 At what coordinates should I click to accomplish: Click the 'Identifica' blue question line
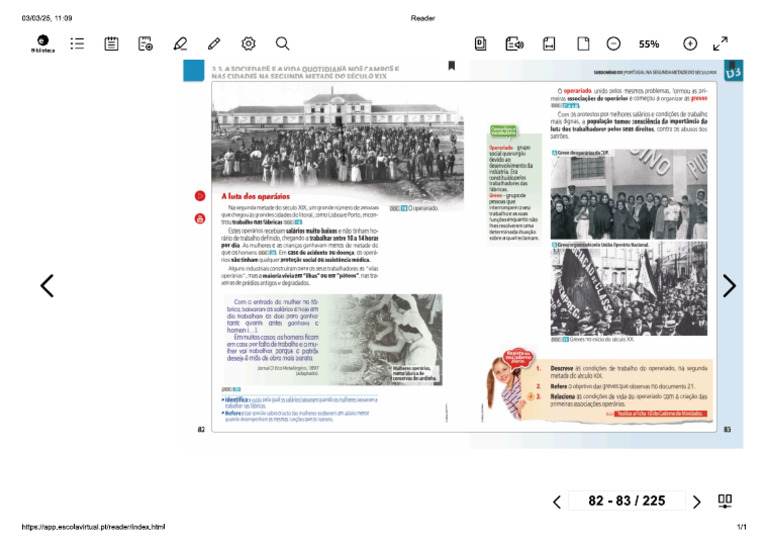[299, 402]
